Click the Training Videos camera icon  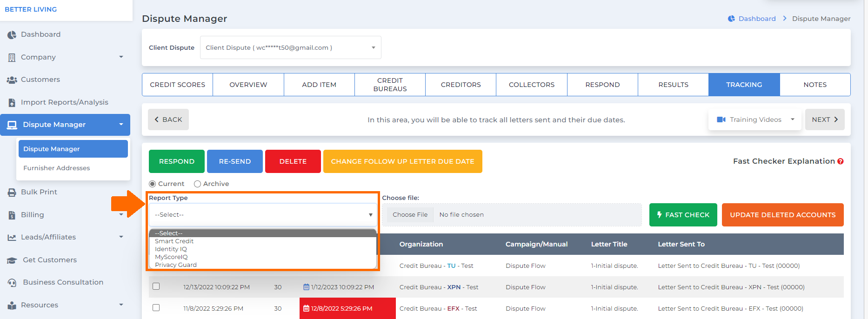click(x=721, y=120)
